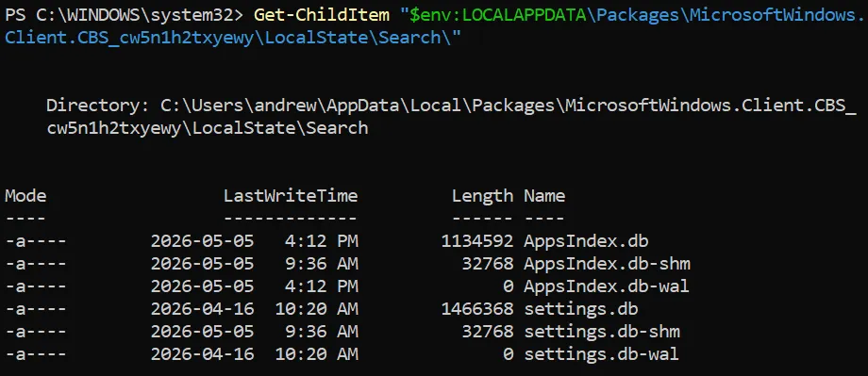Image resolution: width=868 pixels, height=376 pixels.
Task: Click the 9:36 AM time of AppsIndex.db-shm
Action: 322,264
